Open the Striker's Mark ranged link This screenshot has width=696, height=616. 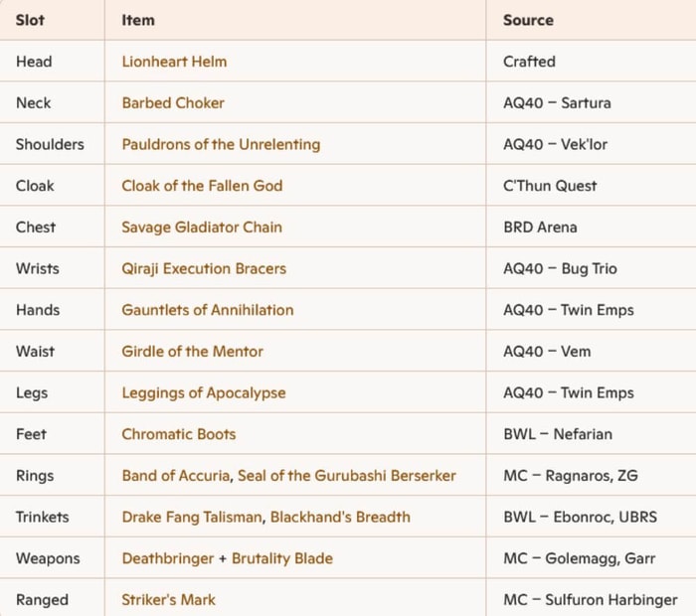[168, 600]
